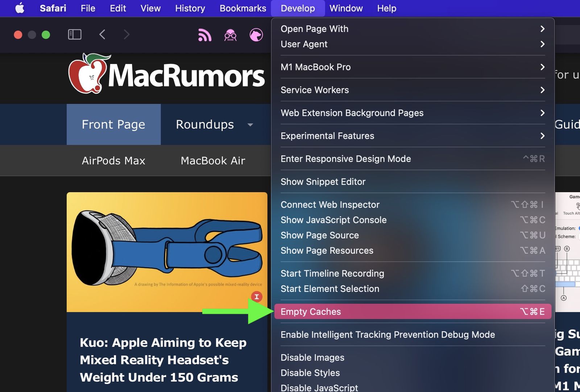The width and height of the screenshot is (580, 392).
Task: Expand the User Agent submenu
Action: (x=413, y=44)
